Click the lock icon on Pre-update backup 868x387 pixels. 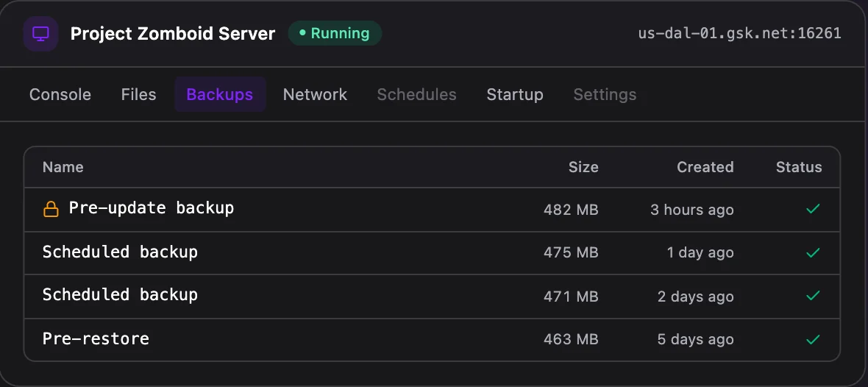tap(51, 209)
